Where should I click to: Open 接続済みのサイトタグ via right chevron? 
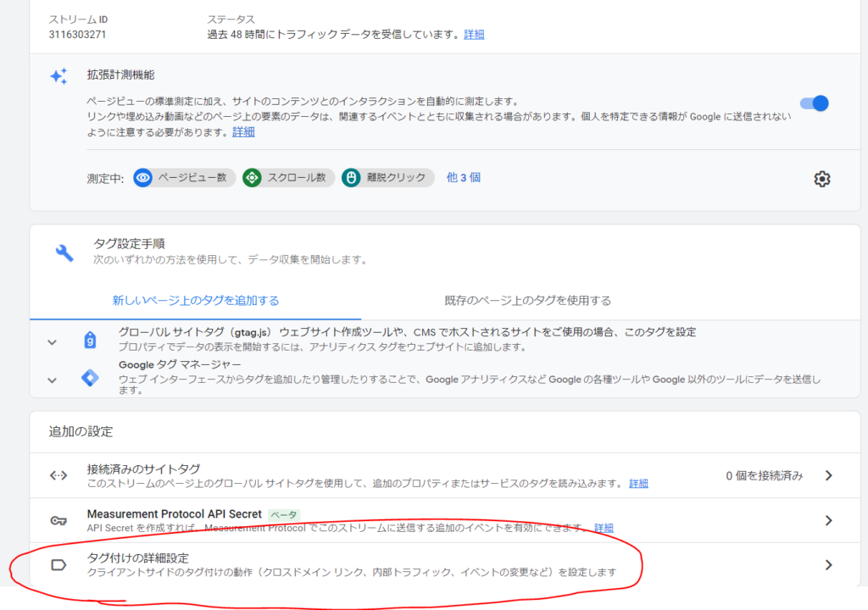[829, 475]
